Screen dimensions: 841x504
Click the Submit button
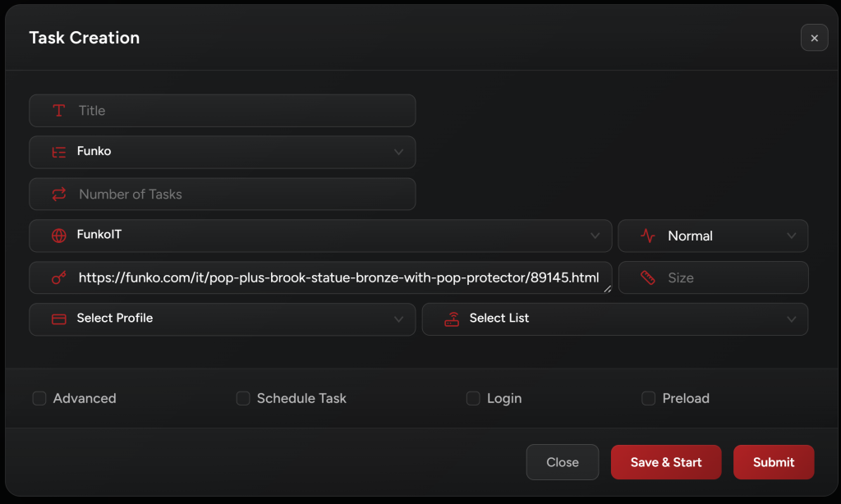pos(773,462)
